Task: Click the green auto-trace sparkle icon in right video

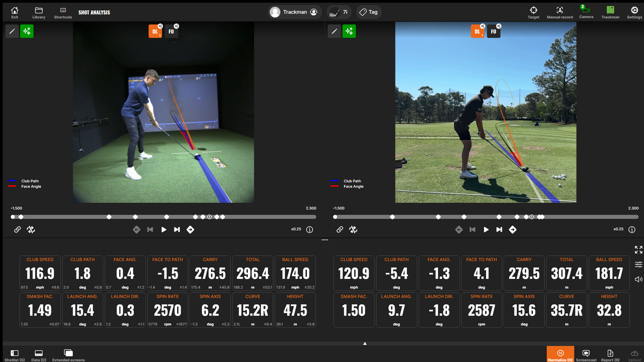Action: tap(349, 31)
